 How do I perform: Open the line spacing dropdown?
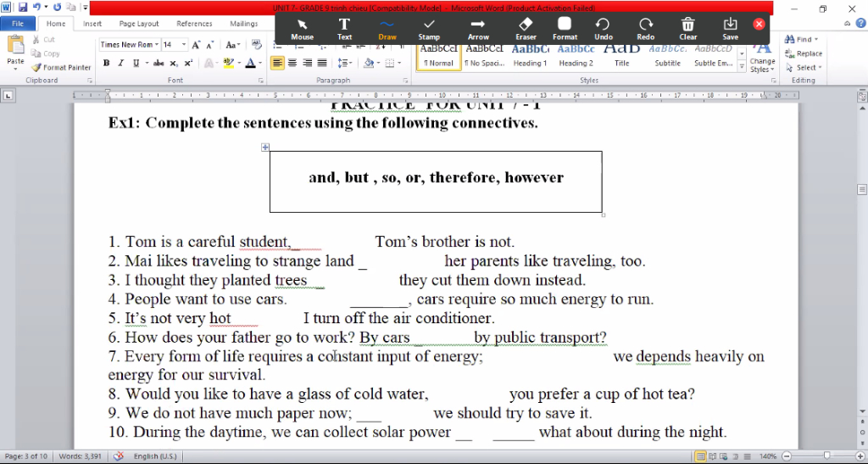point(345,63)
